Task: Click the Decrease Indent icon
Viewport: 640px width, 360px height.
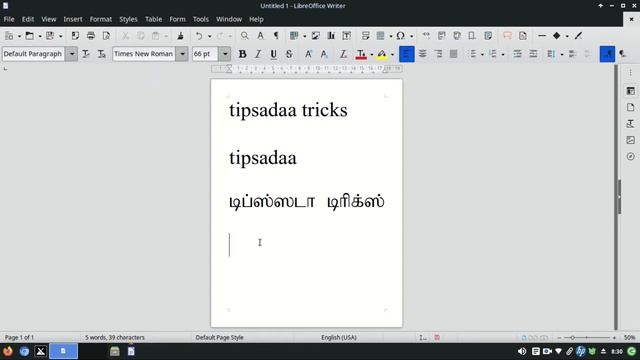Action: [533, 54]
